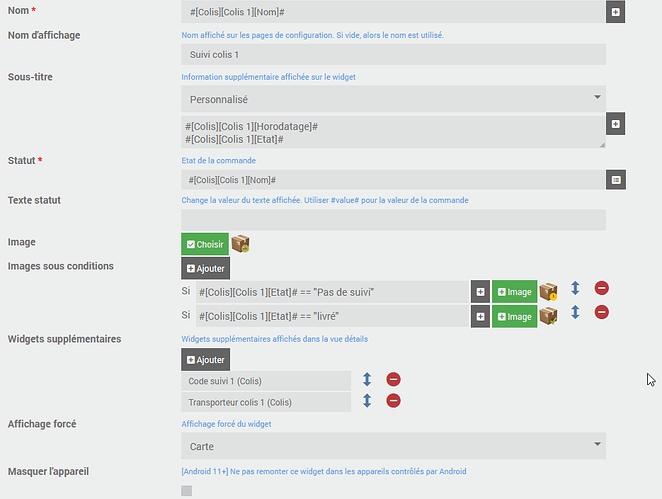Open the Affichage forcé Carte dropdown
662x499 pixels.
pyautogui.click(x=394, y=446)
